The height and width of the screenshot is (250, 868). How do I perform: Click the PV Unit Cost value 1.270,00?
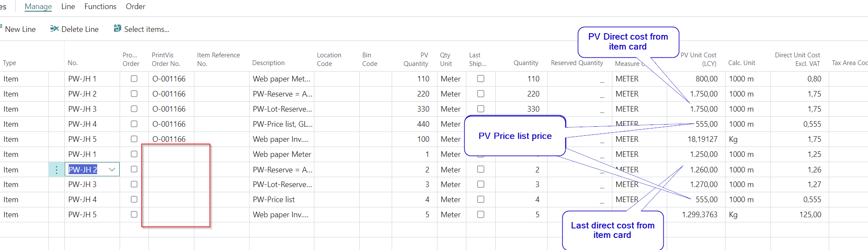[x=704, y=184]
